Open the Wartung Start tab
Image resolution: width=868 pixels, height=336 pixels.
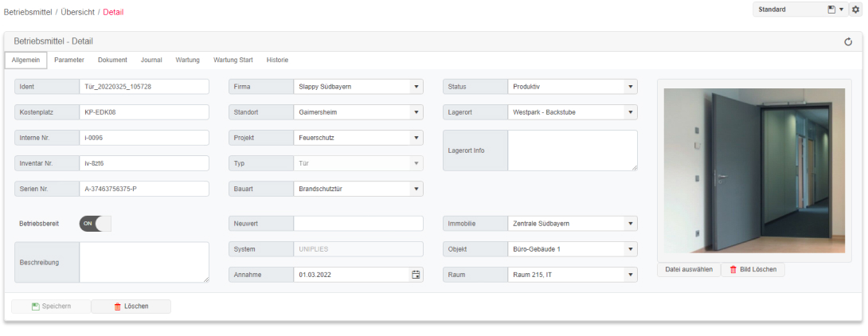(x=233, y=60)
